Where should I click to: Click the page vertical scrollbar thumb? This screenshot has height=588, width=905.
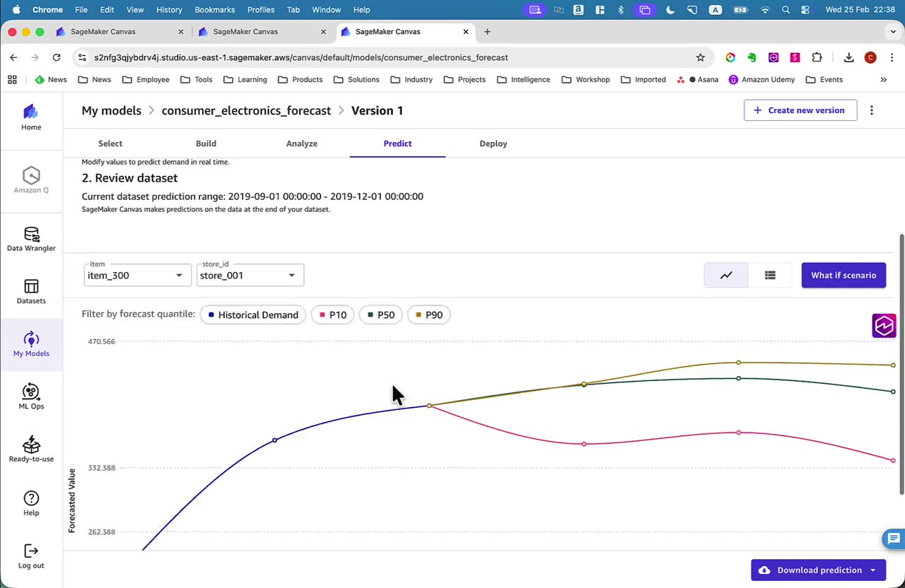901,364
